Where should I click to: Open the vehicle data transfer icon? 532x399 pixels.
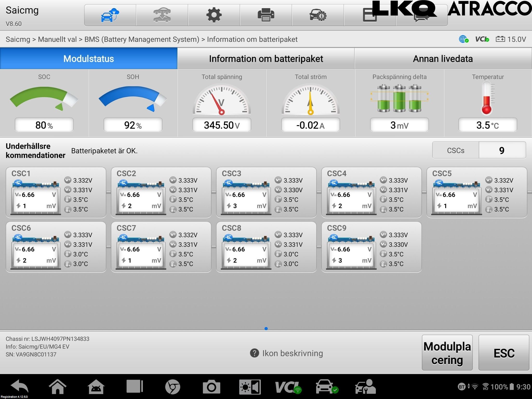pyautogui.click(x=162, y=15)
